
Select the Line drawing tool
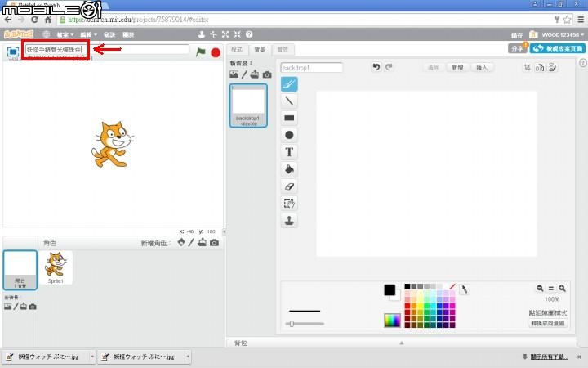pos(289,101)
